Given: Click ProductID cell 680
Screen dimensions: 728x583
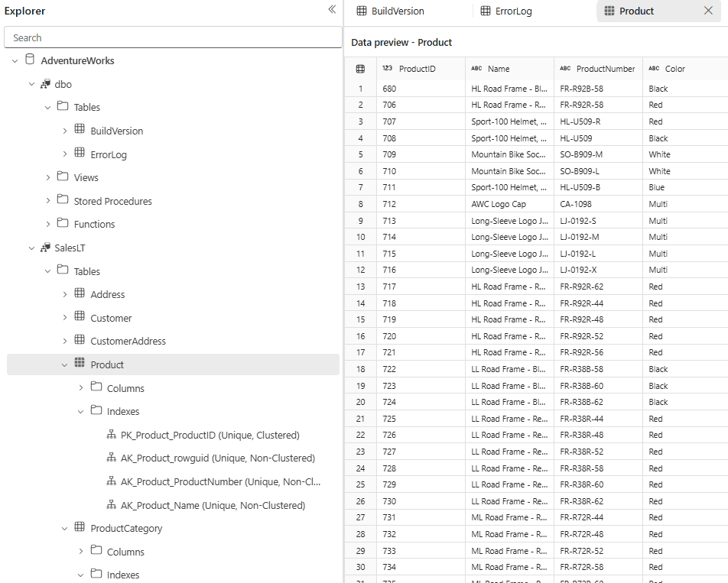Looking at the screenshot, I should point(421,89).
